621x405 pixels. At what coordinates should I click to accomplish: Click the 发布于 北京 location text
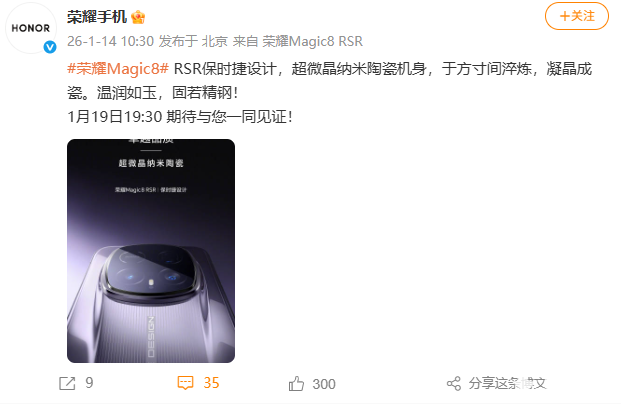[x=193, y=41]
